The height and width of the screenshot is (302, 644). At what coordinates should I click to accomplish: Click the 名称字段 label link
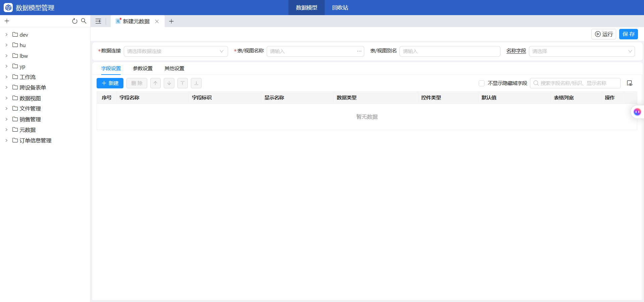click(516, 51)
